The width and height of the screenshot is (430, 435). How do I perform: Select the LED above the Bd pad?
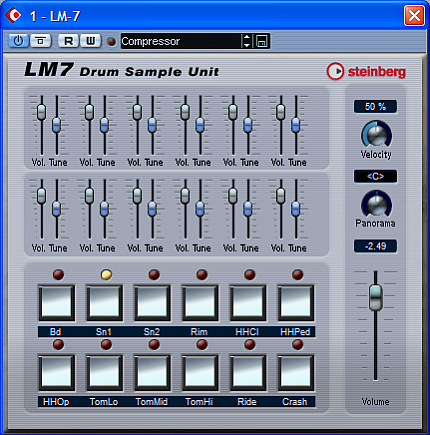click(x=58, y=274)
